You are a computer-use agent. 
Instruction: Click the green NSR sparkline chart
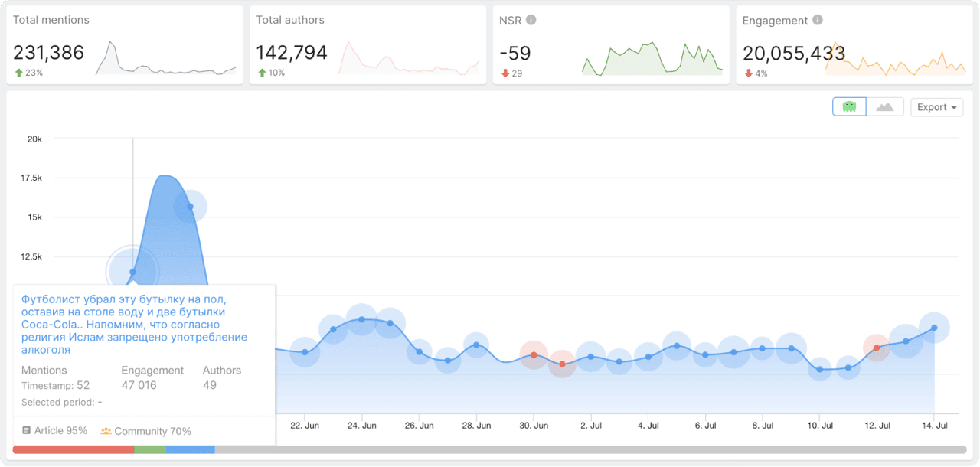[652, 58]
